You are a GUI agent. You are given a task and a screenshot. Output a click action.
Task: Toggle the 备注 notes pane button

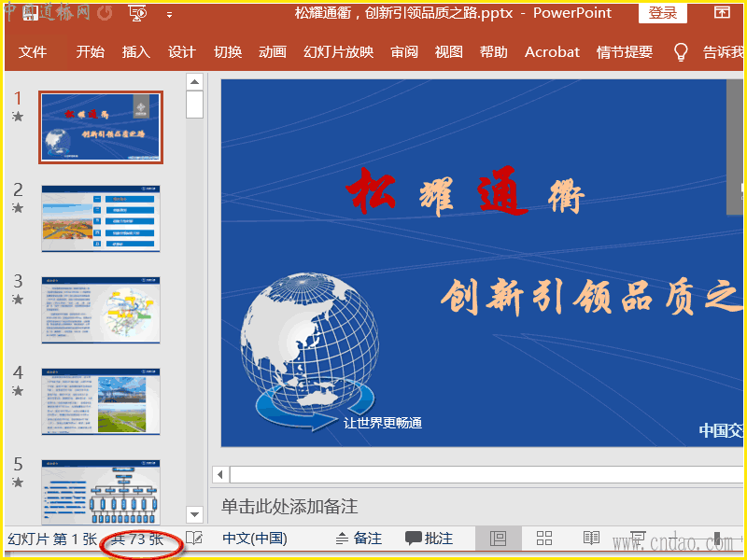coord(359,539)
